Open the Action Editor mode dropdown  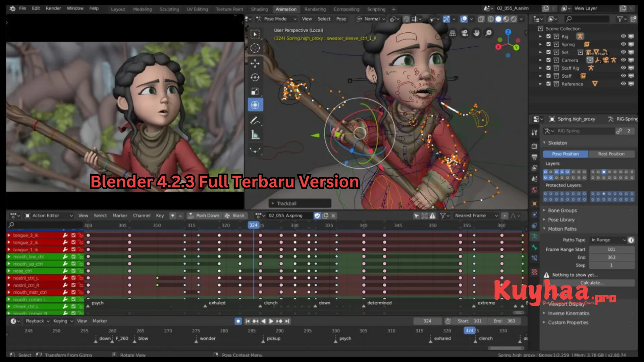click(49, 216)
